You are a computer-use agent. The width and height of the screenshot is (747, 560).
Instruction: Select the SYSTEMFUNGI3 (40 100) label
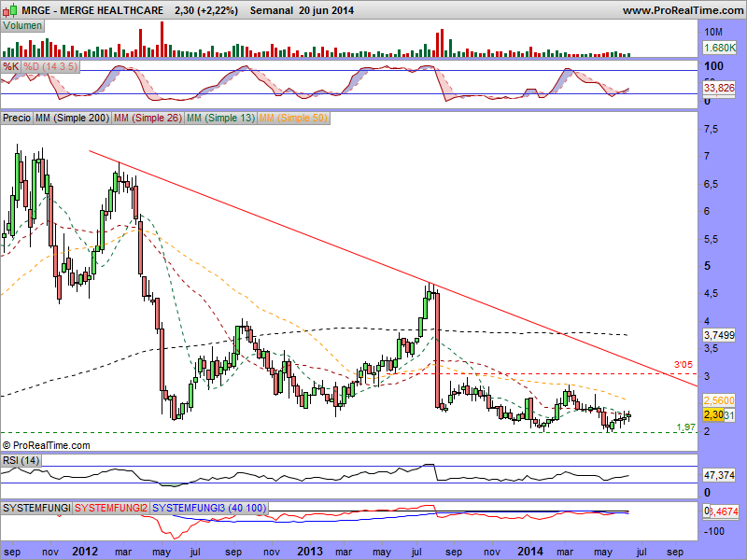coord(209,508)
